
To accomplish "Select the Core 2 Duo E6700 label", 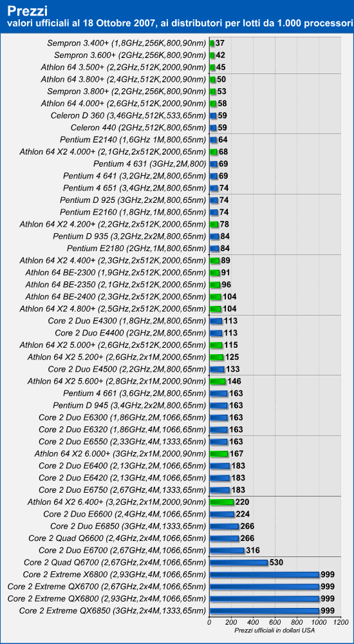I will click(122, 551).
